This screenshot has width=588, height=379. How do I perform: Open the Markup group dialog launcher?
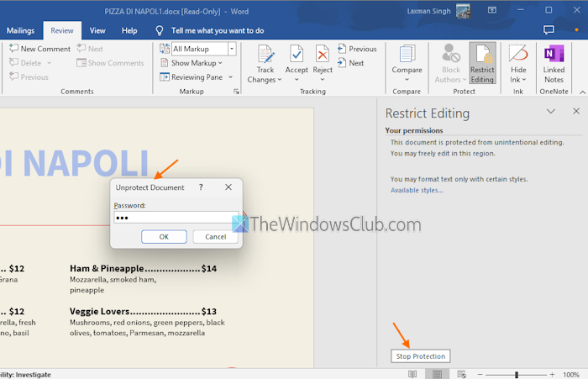pos(236,92)
